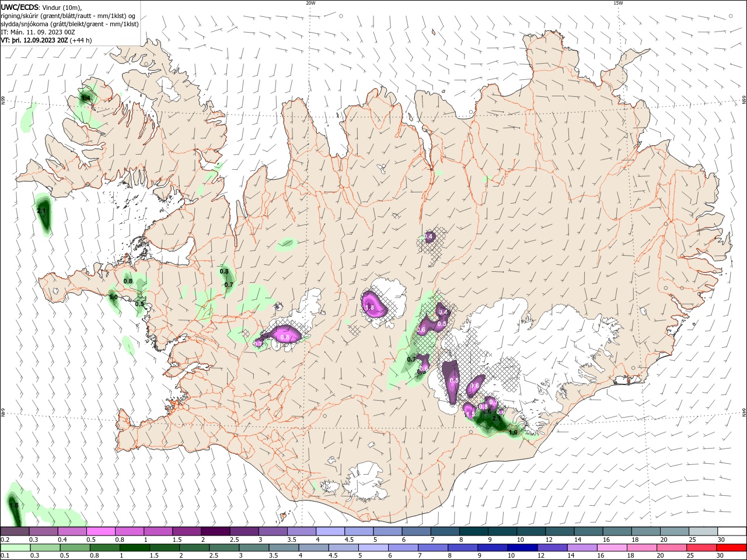This screenshot has width=747, height=560.
Task: Select the snow legend swatch labeled 10
Action: [x=530, y=531]
